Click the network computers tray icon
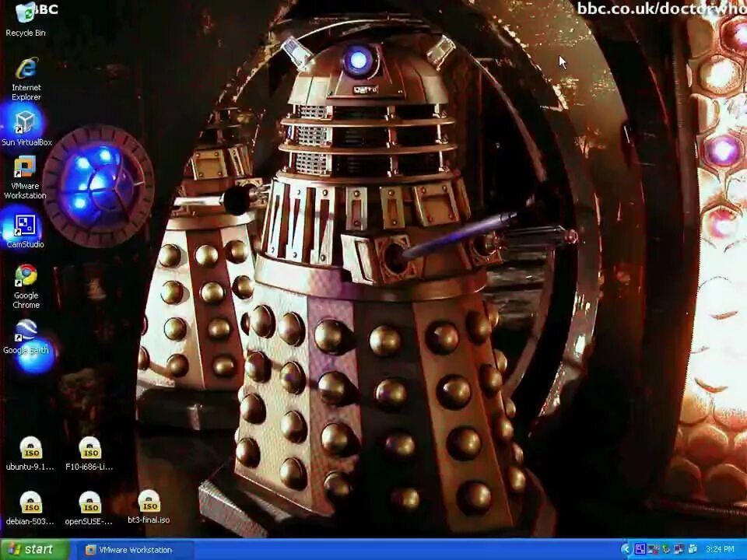This screenshot has height=560, width=747. click(x=679, y=550)
